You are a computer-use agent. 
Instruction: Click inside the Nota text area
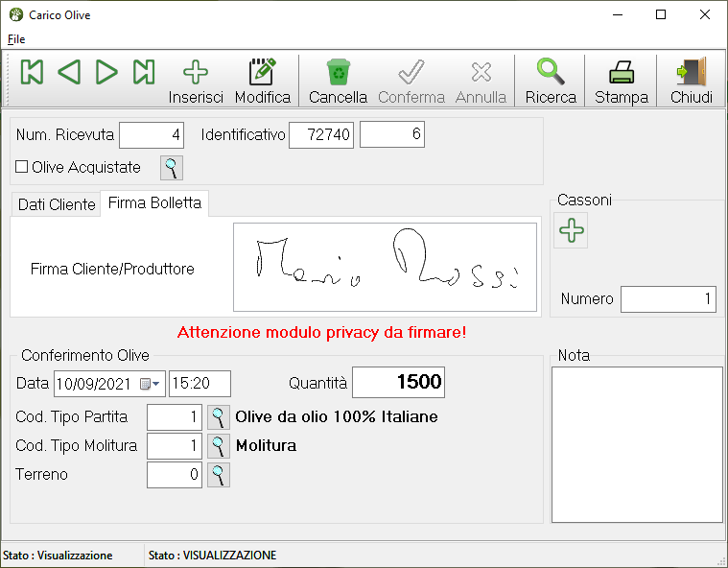637,445
